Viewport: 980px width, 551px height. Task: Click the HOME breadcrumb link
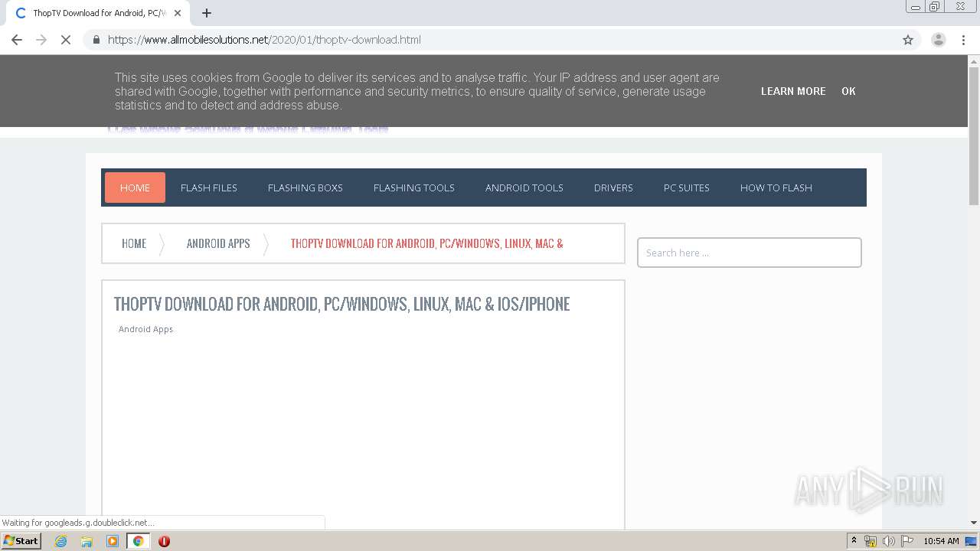click(134, 243)
